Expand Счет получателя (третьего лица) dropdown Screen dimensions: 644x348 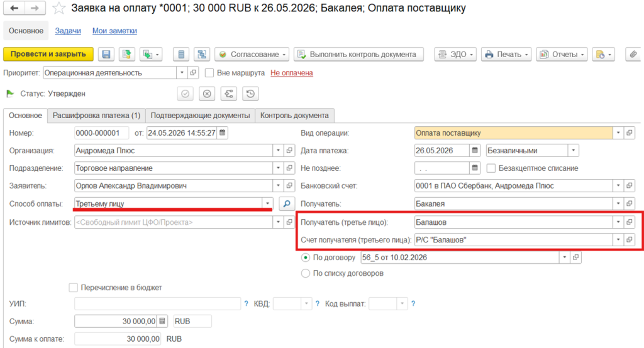pos(618,240)
